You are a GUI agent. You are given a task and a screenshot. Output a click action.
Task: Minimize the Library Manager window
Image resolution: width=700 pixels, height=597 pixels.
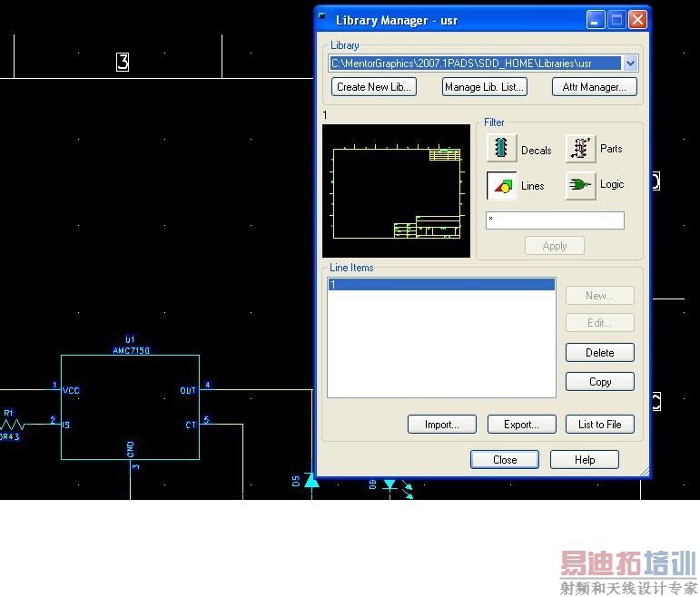click(x=596, y=20)
